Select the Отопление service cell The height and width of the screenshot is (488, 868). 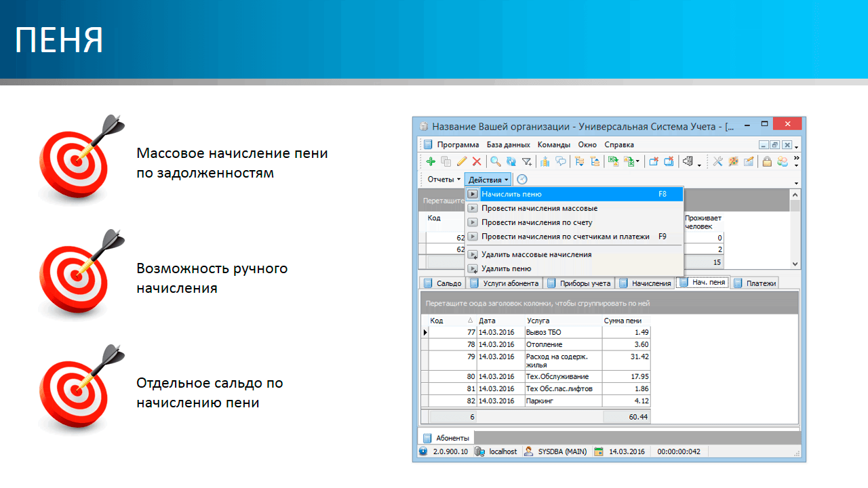click(x=563, y=344)
